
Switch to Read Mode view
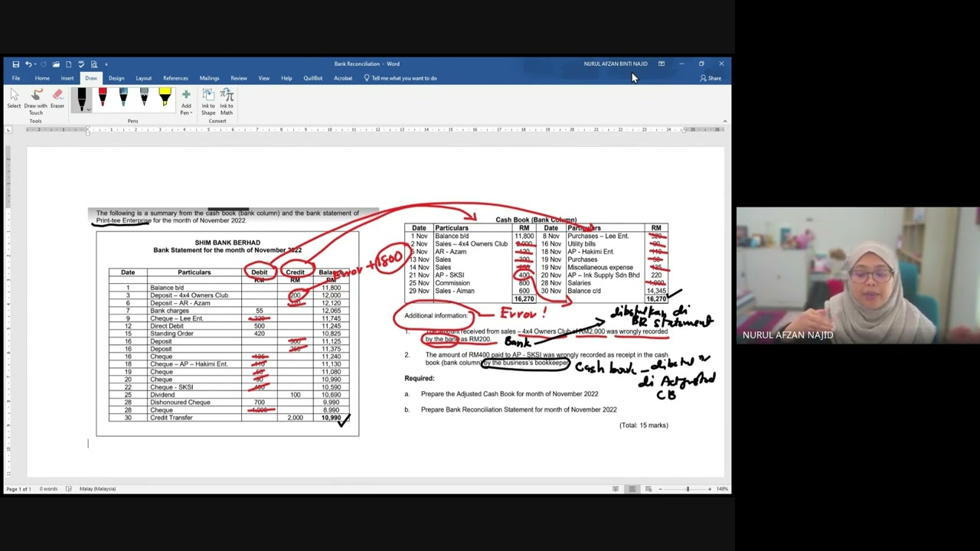616,489
